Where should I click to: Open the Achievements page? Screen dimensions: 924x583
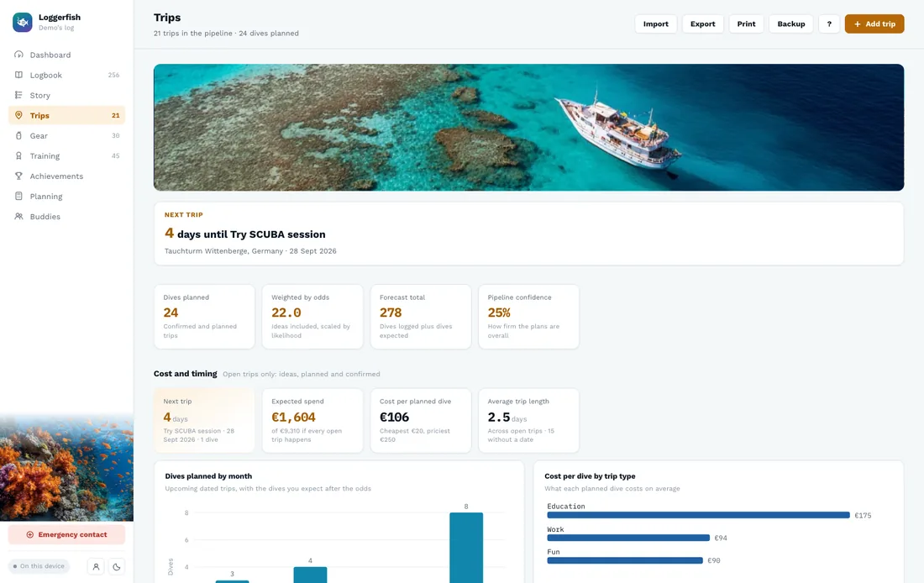[x=66, y=176]
